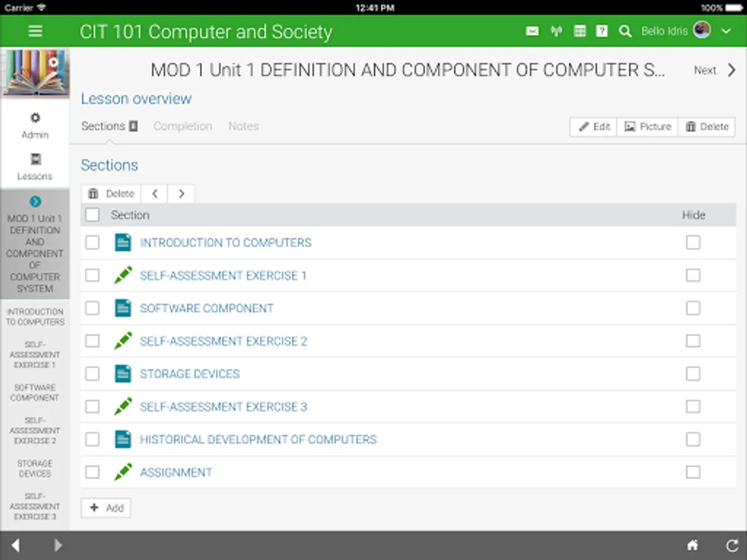Click the refresh icon in bottom bar

(x=732, y=546)
